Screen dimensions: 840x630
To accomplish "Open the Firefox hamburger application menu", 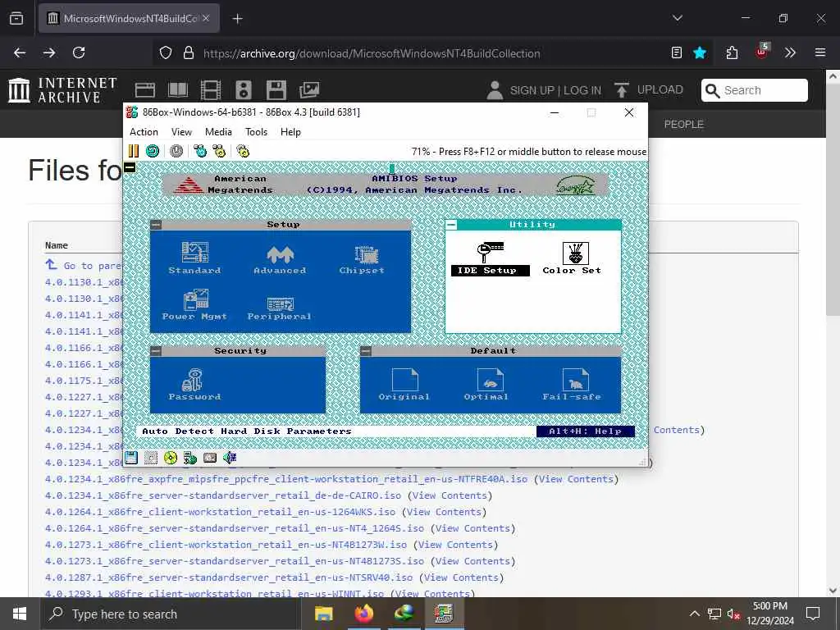I will pos(819,53).
